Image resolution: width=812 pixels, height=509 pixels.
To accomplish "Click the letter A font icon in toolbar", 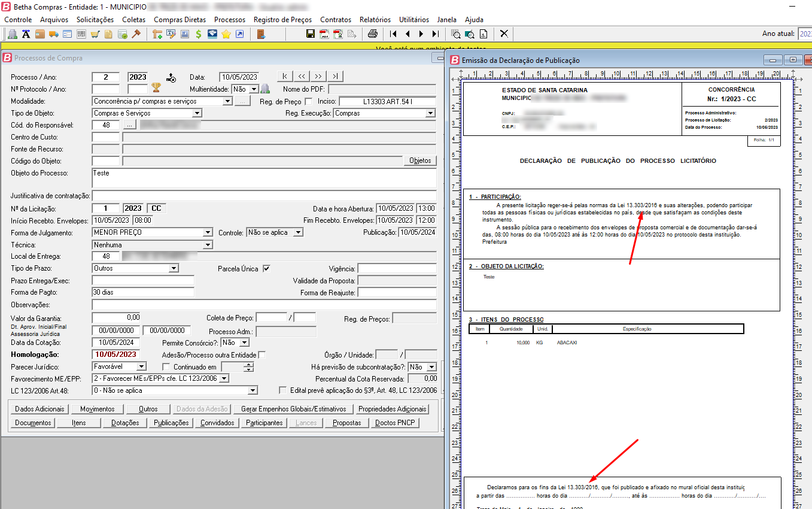I will (x=26, y=34).
